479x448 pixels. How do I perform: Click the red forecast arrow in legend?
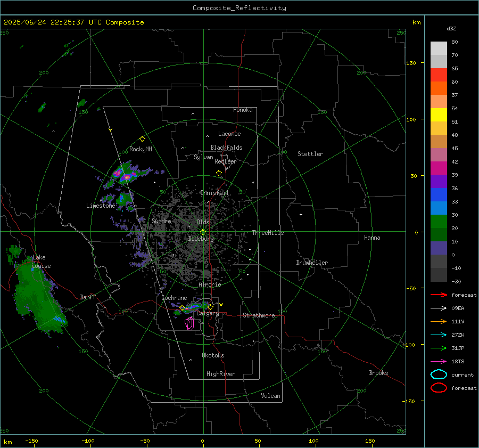(439, 295)
